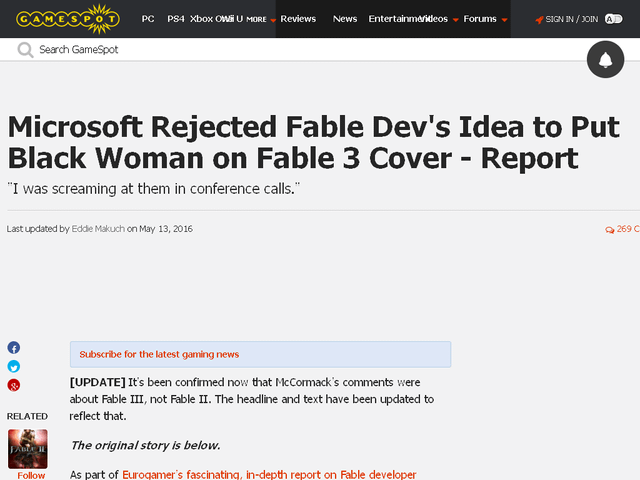Image resolution: width=640 pixels, height=480 pixels.
Task: Click the article headline text
Action: click(x=313, y=142)
